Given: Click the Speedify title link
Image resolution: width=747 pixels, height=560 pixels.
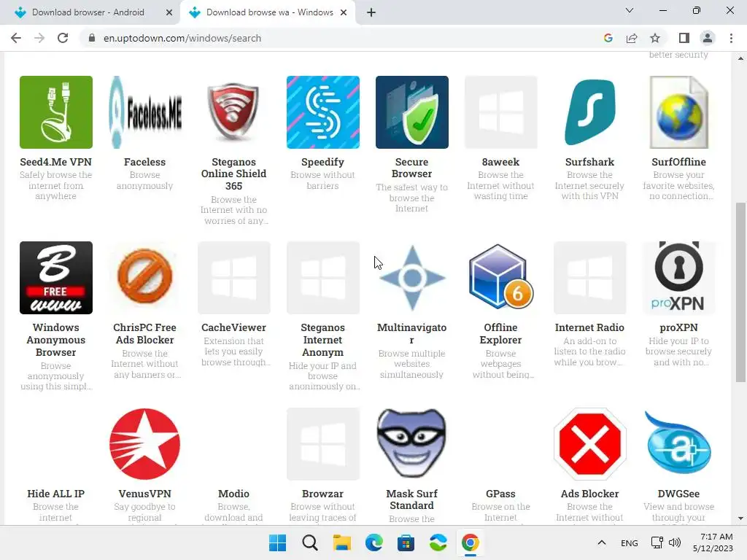Looking at the screenshot, I should (x=322, y=162).
